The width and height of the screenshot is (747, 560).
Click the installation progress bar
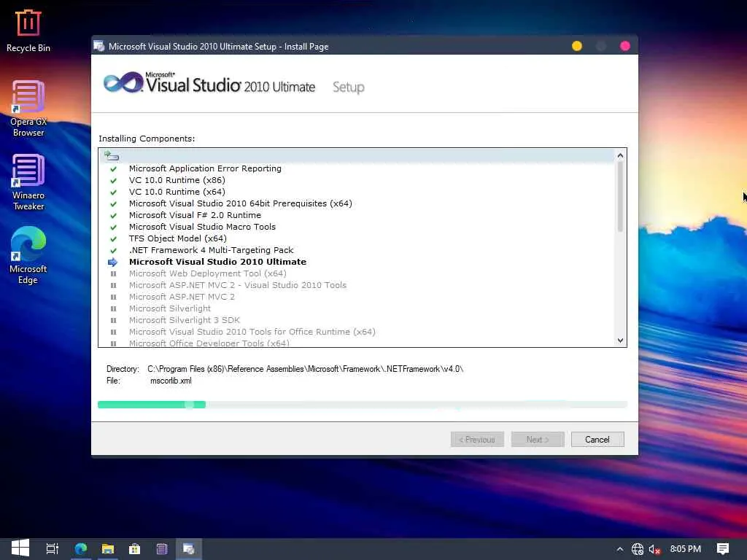coord(362,405)
